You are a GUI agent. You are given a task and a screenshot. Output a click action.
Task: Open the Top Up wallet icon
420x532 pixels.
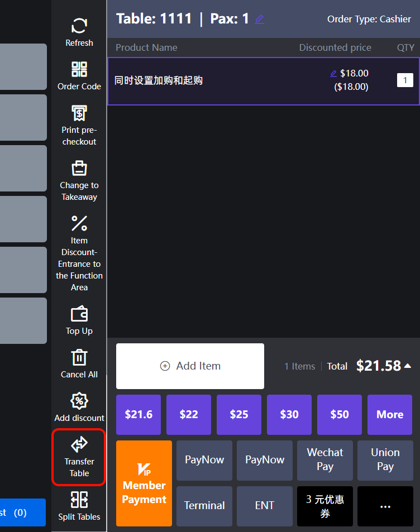click(x=79, y=314)
